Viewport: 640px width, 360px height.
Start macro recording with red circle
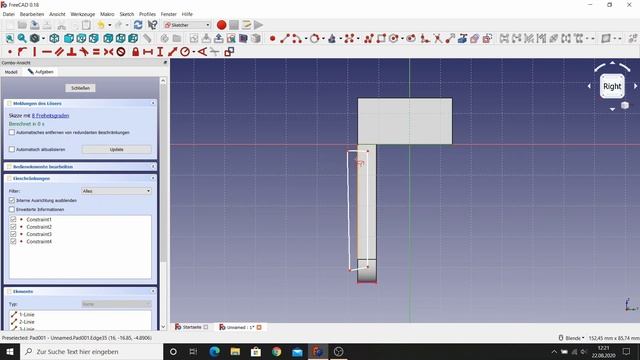coord(221,25)
